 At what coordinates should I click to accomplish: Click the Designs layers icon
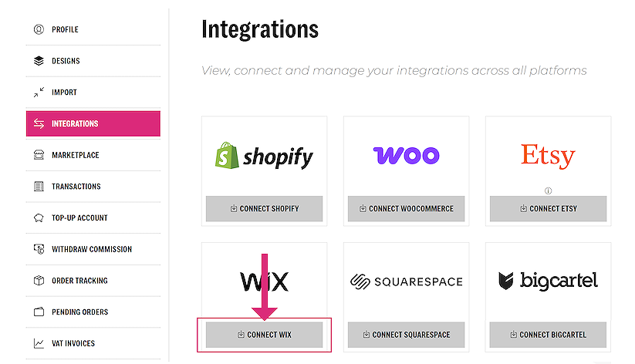click(39, 61)
